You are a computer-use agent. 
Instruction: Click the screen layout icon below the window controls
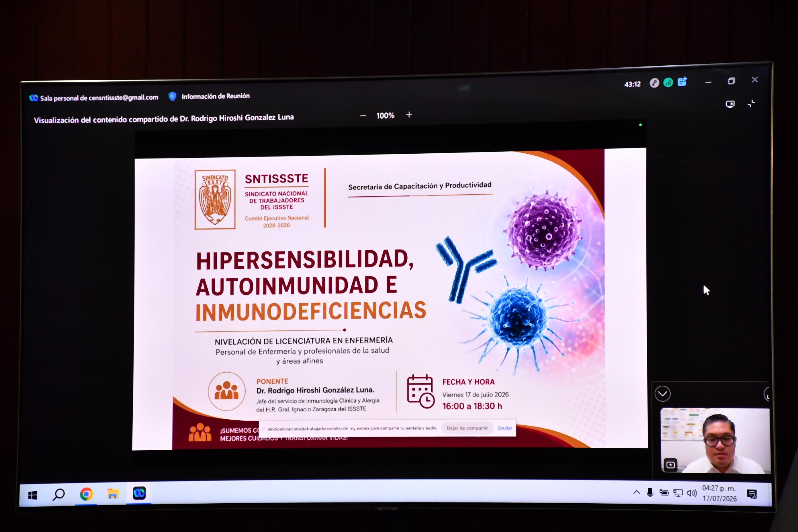pos(730,104)
